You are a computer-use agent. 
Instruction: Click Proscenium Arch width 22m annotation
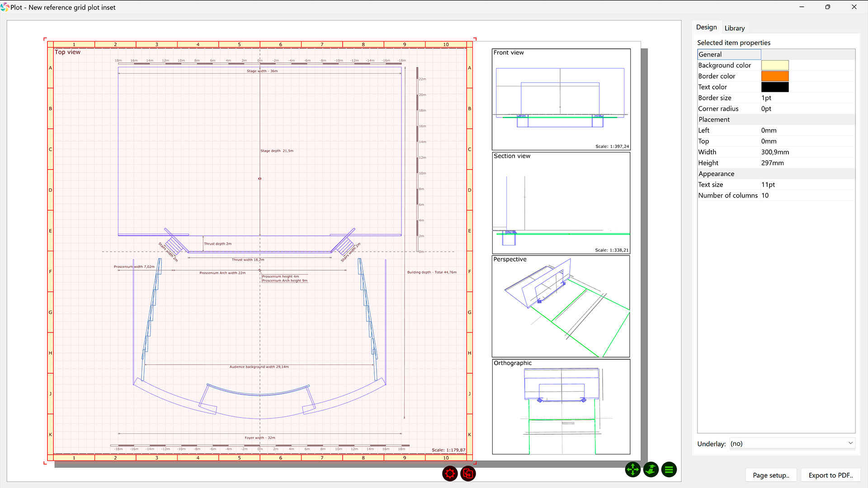click(x=222, y=273)
